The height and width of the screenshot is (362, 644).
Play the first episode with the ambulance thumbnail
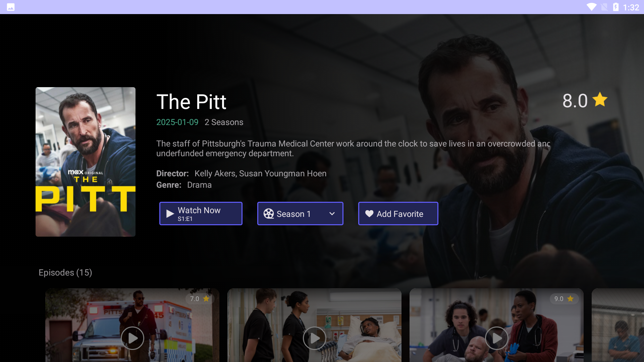pos(132,338)
